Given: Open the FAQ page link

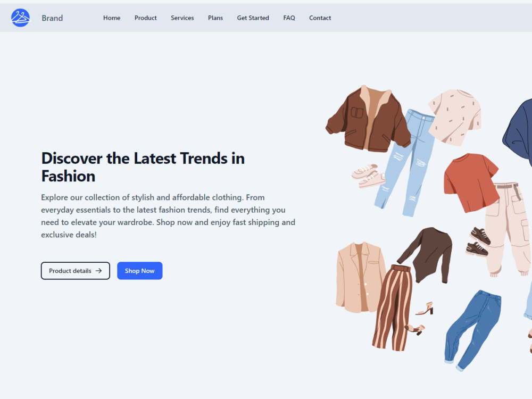Looking at the screenshot, I should (x=289, y=18).
